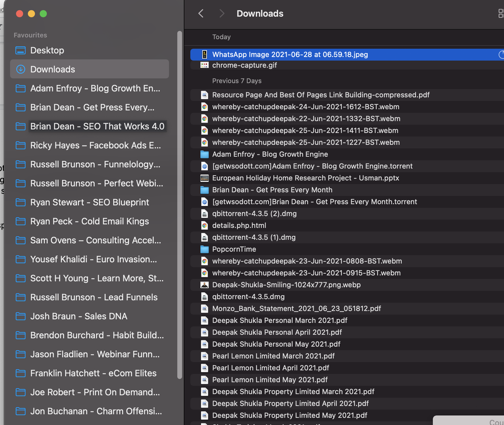Open Ricky Hayes – Facebook Ads sidebar folder
The image size is (504, 425).
[x=89, y=145]
